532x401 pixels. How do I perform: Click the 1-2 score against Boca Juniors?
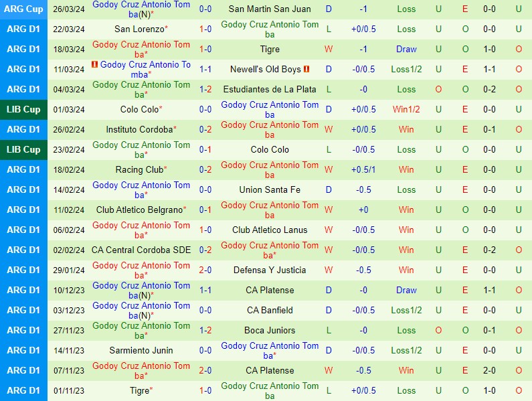pyautogui.click(x=205, y=330)
